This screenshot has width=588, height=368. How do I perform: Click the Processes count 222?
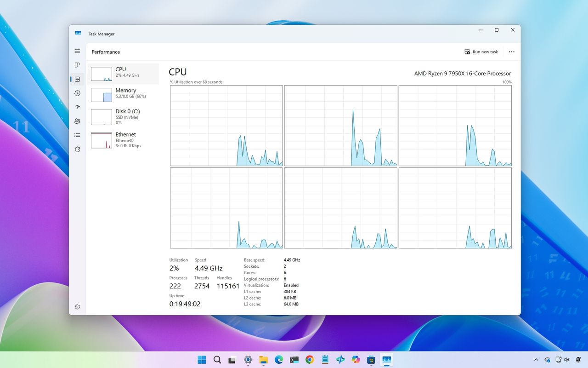click(x=175, y=286)
